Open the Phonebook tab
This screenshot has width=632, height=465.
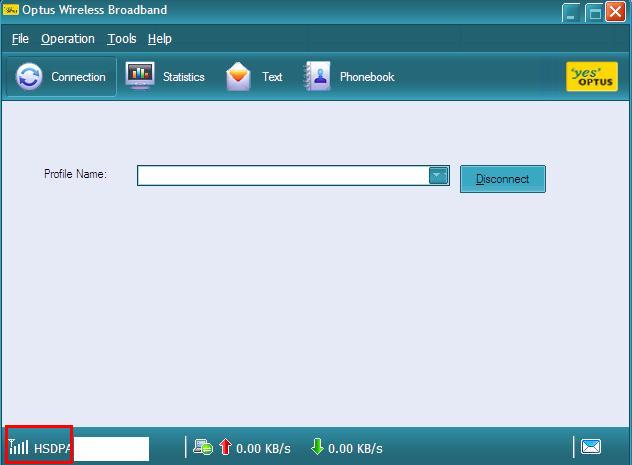[x=349, y=77]
